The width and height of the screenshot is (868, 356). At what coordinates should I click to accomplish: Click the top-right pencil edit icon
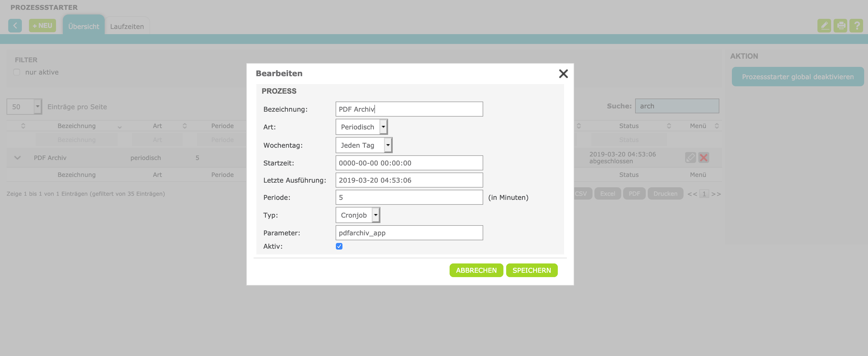point(824,26)
